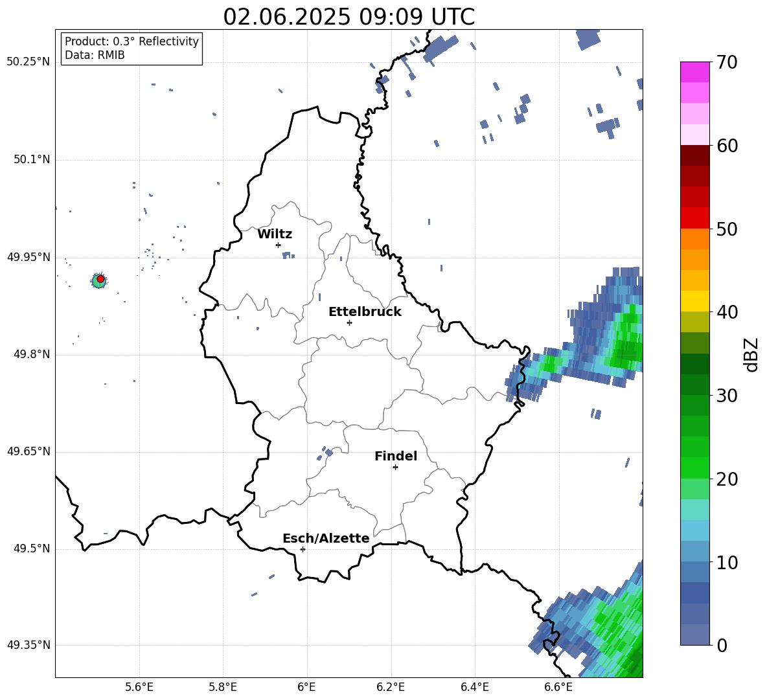
Task: Click the 50.1°N latitude label
Action: tap(32, 160)
